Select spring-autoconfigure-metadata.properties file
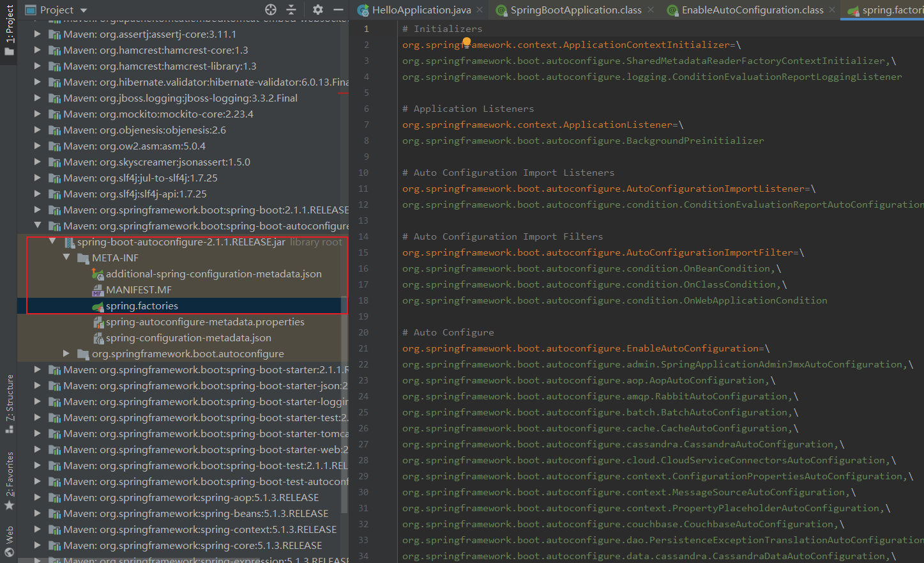924x563 pixels. [x=205, y=321]
